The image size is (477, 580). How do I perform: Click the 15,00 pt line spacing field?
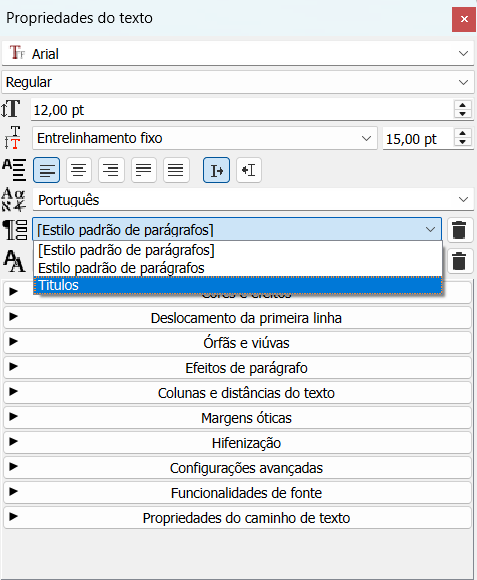coord(418,139)
